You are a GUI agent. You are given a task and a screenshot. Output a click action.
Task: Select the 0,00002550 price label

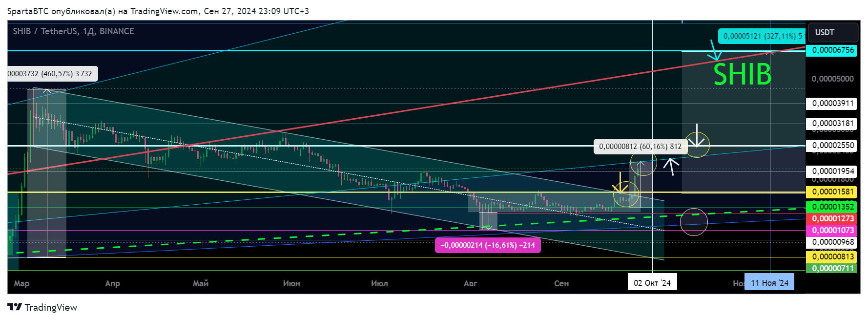[x=831, y=146]
